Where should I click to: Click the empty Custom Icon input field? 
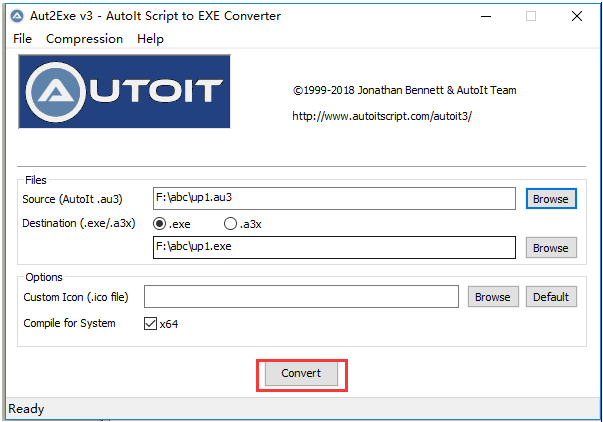(x=301, y=296)
